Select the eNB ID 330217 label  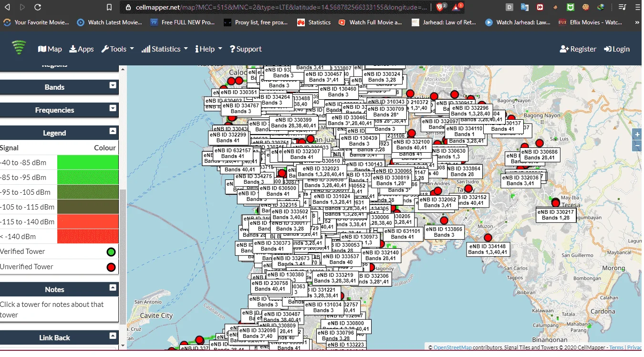555,215
